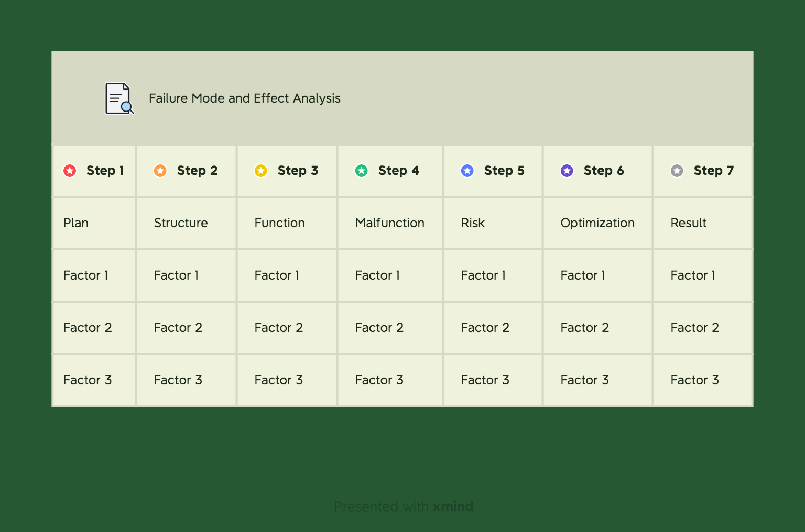
Task: Click the yellow star marker on Step 3
Action: tap(261, 171)
